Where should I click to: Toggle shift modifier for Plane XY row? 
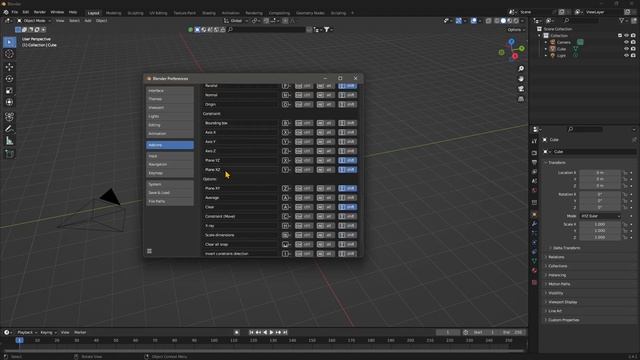[347, 189]
